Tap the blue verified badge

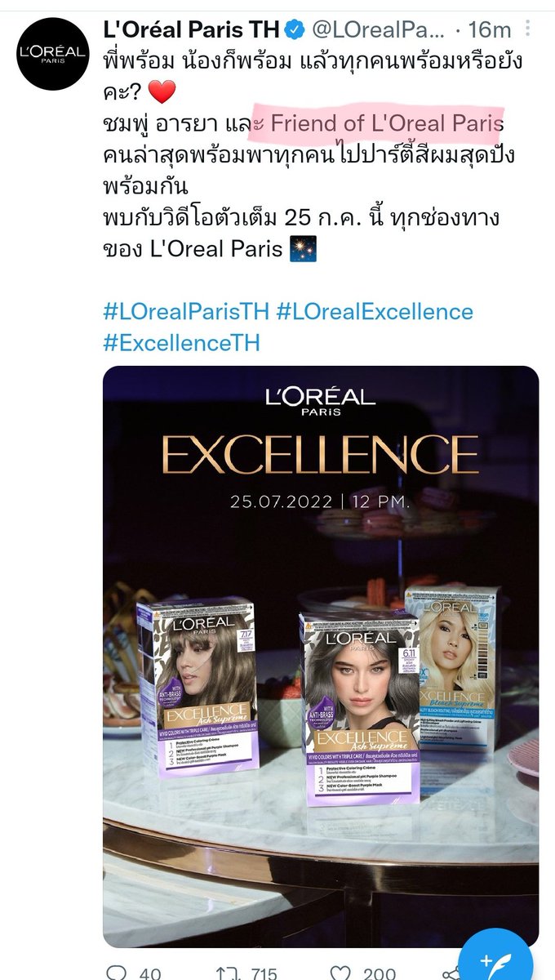click(295, 31)
